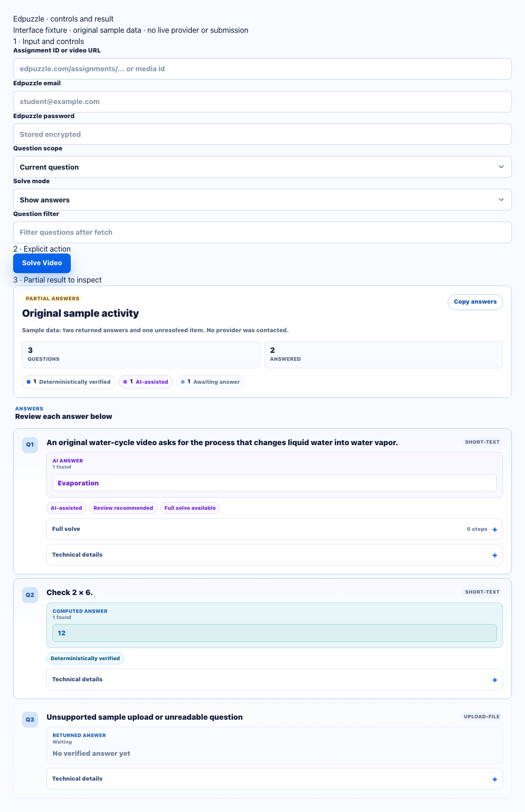
Task: Click the chevron of Question scope select
Action: tap(501, 167)
